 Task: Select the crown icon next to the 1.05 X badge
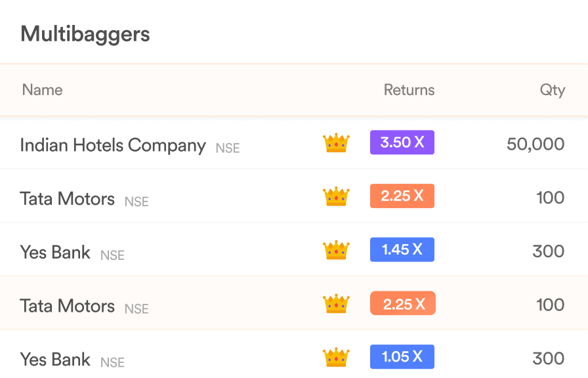point(336,357)
